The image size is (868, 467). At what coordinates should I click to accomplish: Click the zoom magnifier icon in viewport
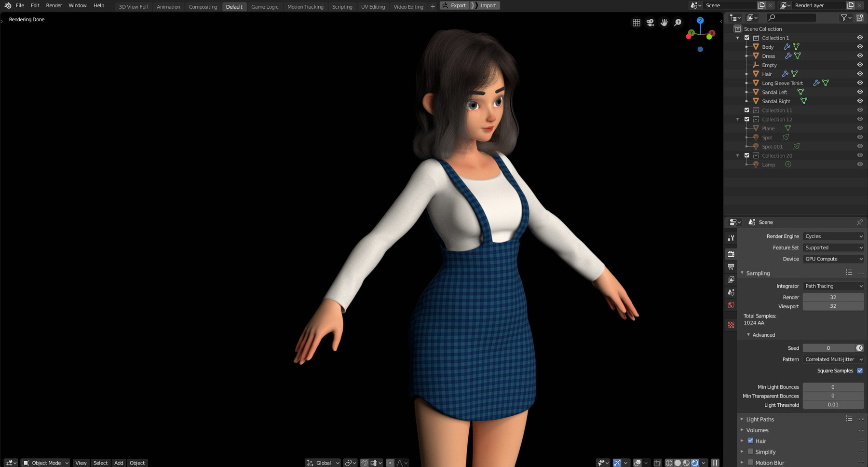(x=678, y=23)
